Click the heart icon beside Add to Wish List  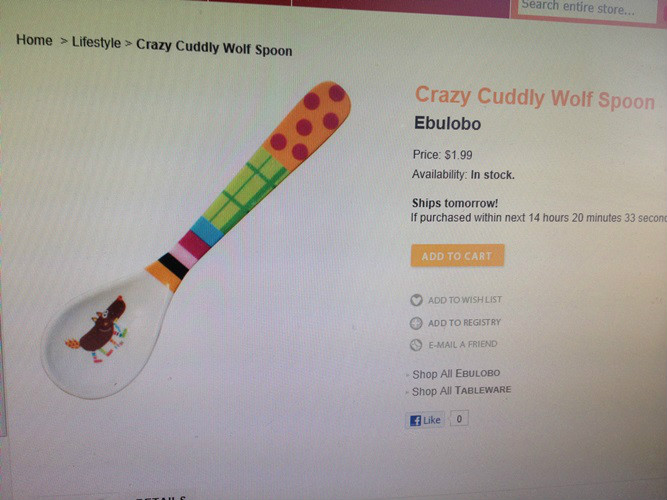(416, 300)
